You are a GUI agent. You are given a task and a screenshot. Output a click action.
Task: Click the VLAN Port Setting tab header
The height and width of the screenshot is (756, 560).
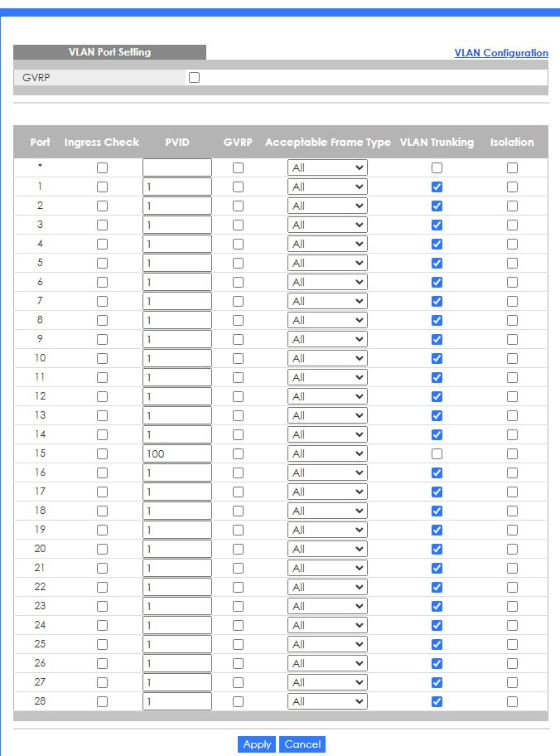tap(110, 52)
